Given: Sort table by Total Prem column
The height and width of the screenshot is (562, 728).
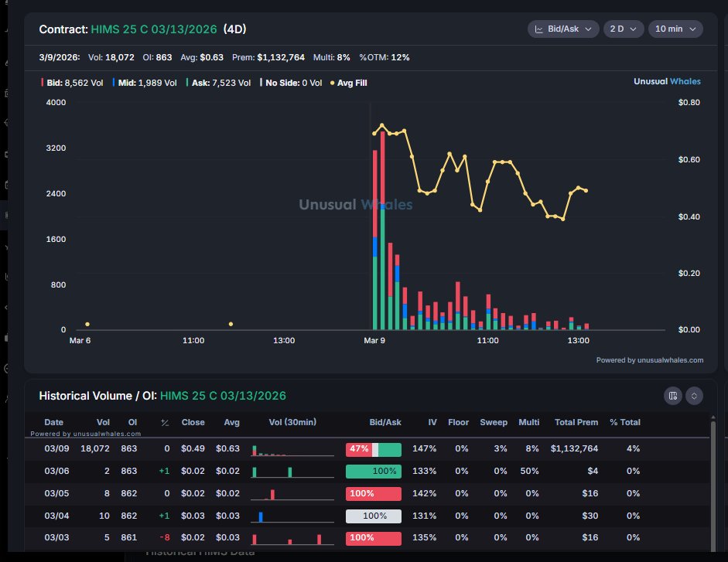Looking at the screenshot, I should (x=576, y=422).
